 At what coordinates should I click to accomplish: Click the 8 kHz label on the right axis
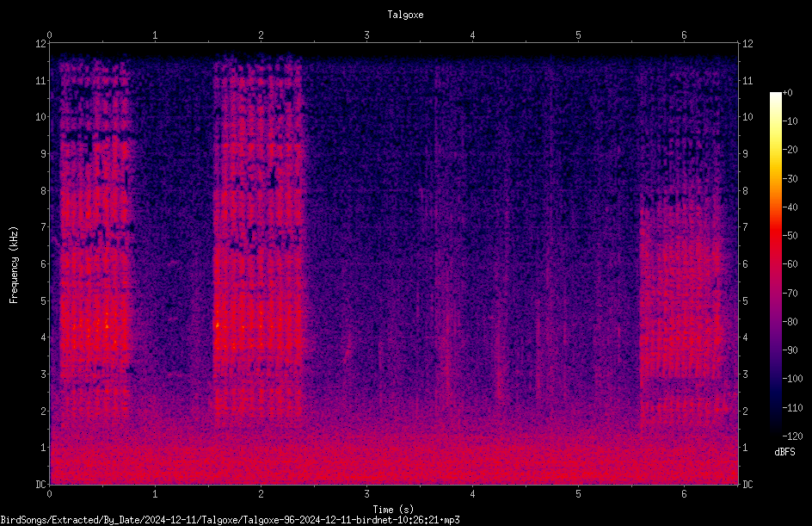pos(745,191)
